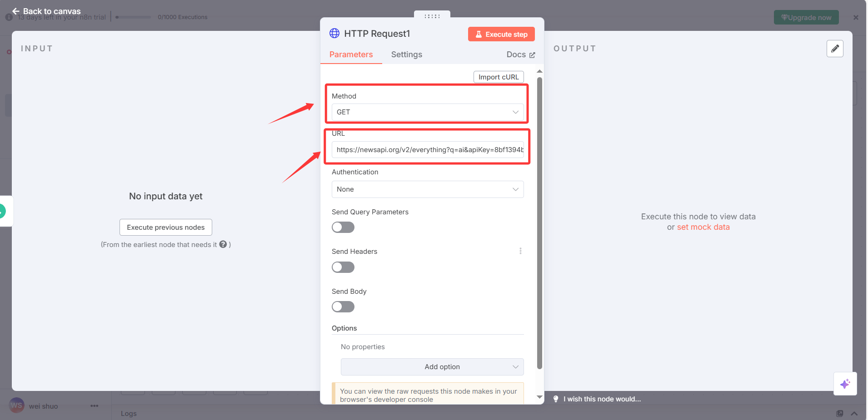
Task: Click the help question mark icon
Action: point(223,244)
